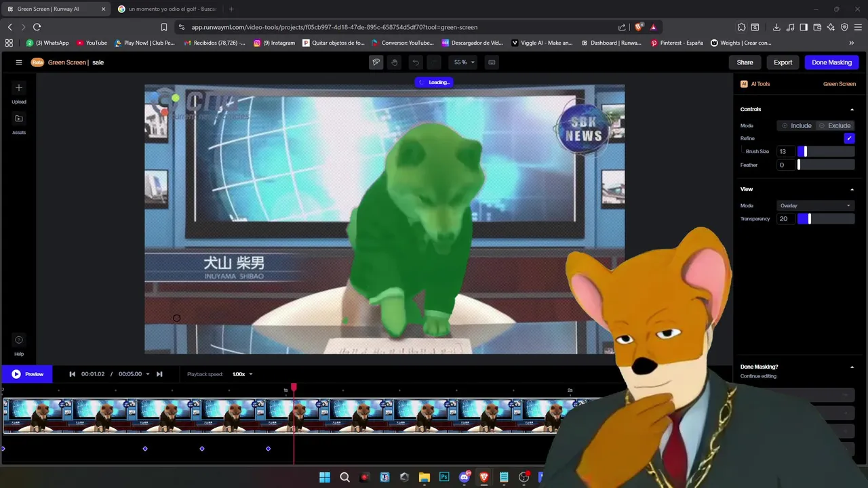Jump to next frame in timeline

click(159, 374)
